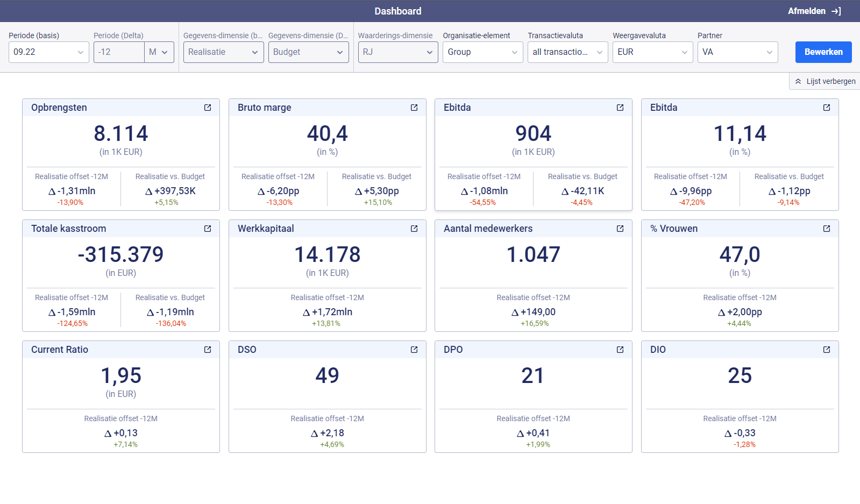Open DIO tile detail icon
The image size is (860, 504).
[827, 350]
